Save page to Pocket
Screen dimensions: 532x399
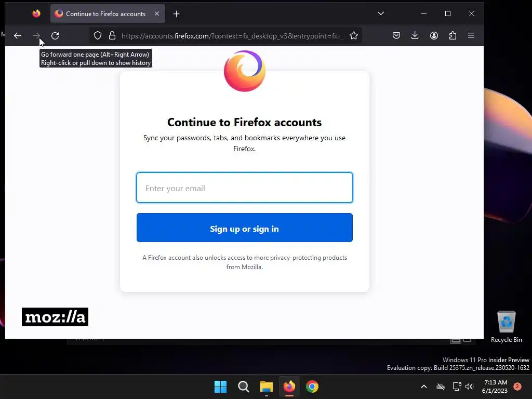pyautogui.click(x=396, y=35)
